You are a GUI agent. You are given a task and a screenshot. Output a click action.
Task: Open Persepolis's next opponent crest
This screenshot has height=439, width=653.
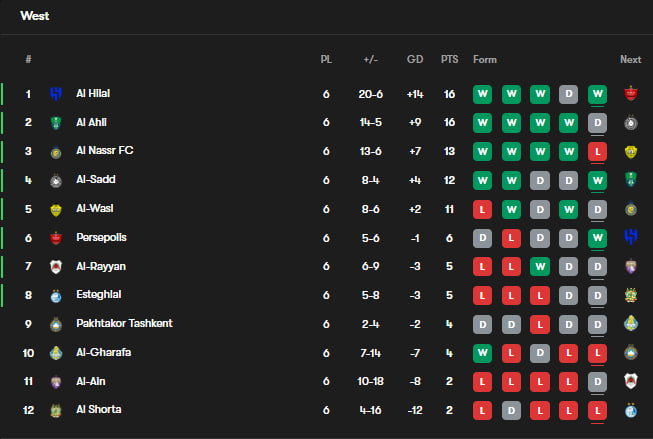pyautogui.click(x=631, y=237)
